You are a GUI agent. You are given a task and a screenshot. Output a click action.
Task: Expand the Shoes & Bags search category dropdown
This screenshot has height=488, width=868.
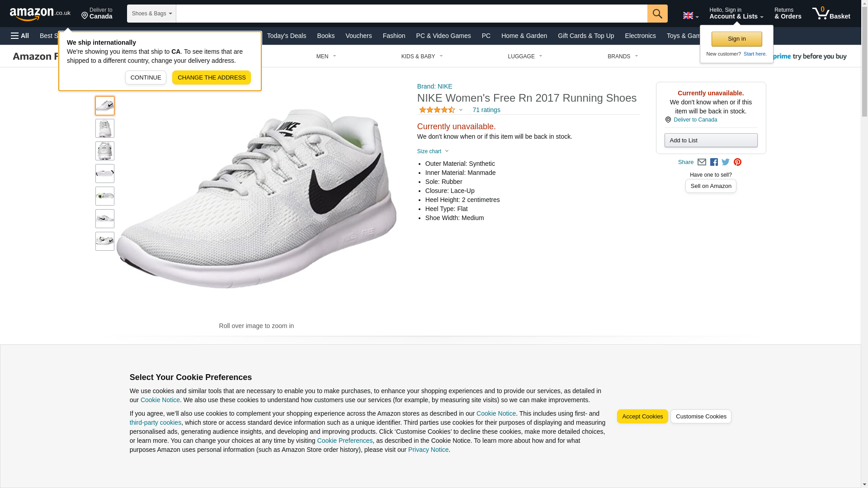151,14
